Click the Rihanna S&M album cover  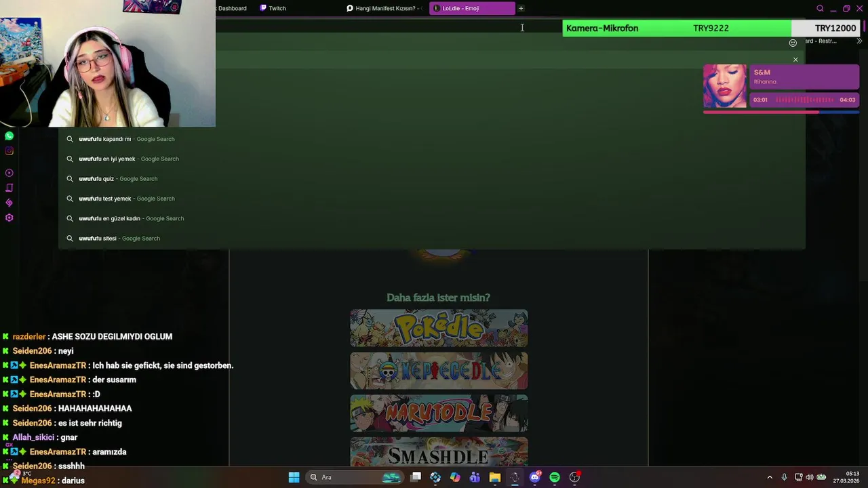[x=725, y=86]
